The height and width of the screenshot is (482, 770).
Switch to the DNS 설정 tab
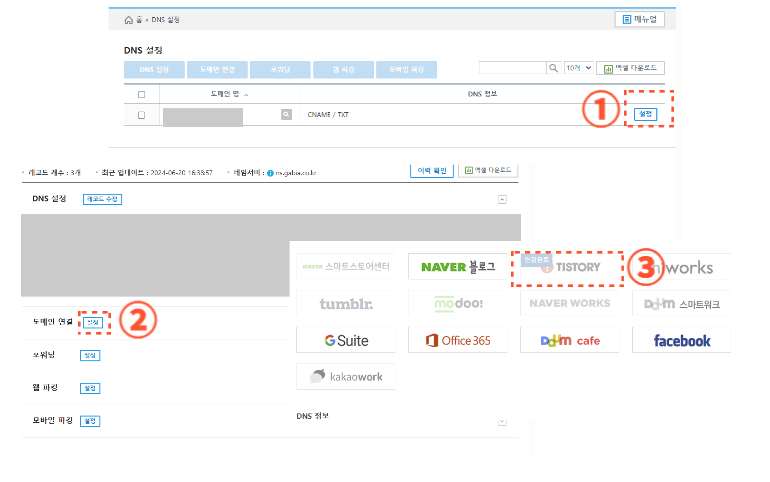click(154, 70)
